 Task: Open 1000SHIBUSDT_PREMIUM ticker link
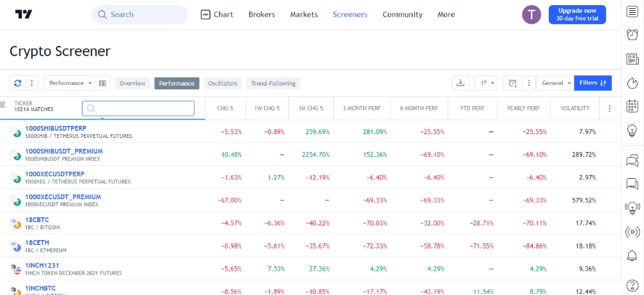(x=64, y=151)
